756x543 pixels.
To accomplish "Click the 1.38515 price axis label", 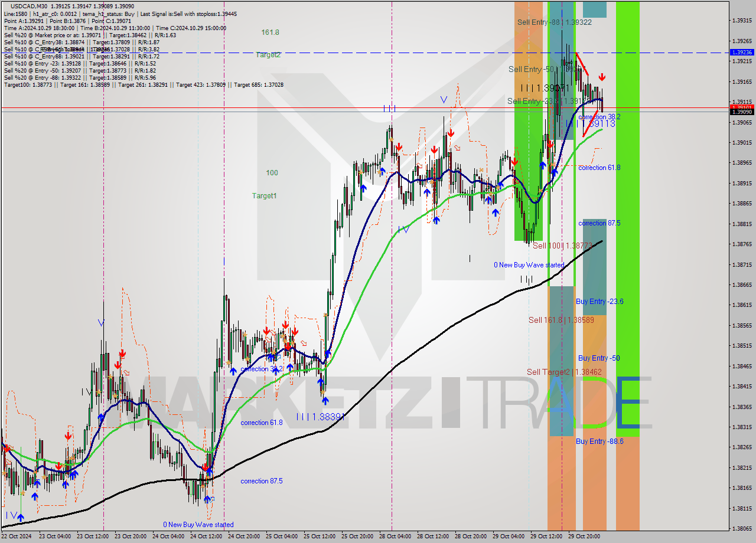I will [742, 345].
